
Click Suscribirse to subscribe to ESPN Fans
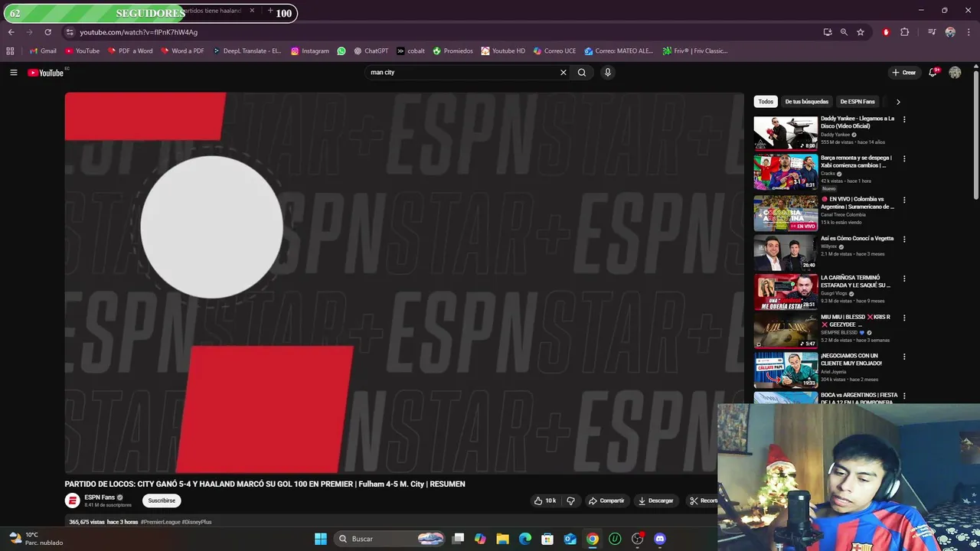point(162,500)
